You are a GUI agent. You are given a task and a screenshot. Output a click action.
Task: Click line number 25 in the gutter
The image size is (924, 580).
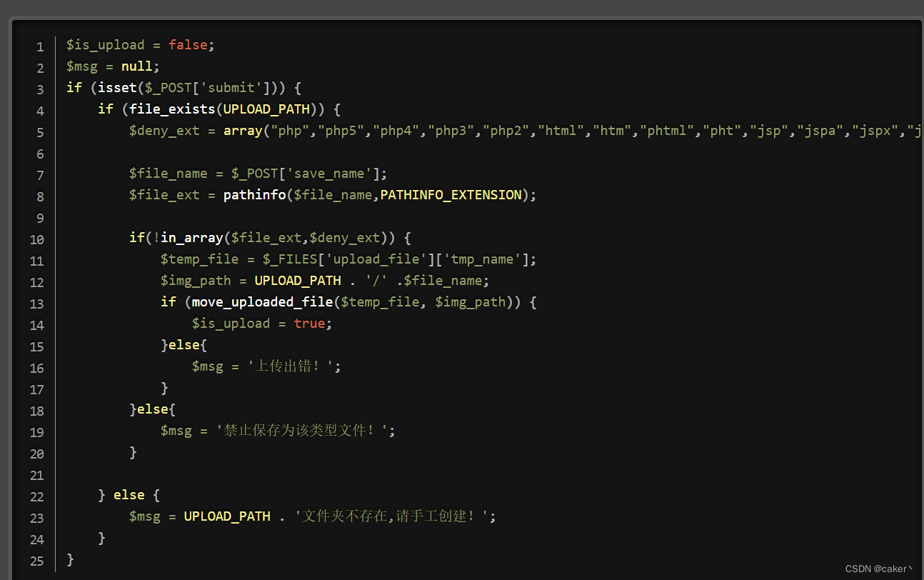(x=36, y=561)
